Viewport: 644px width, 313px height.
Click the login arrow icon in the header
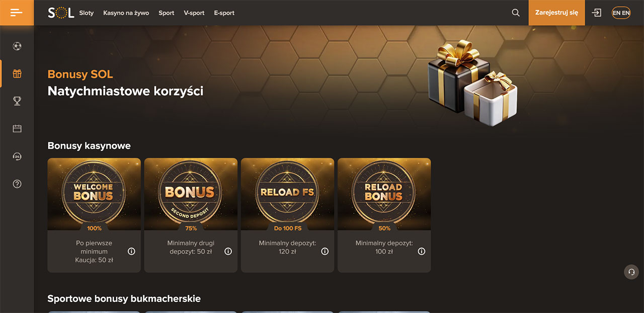pos(597,13)
